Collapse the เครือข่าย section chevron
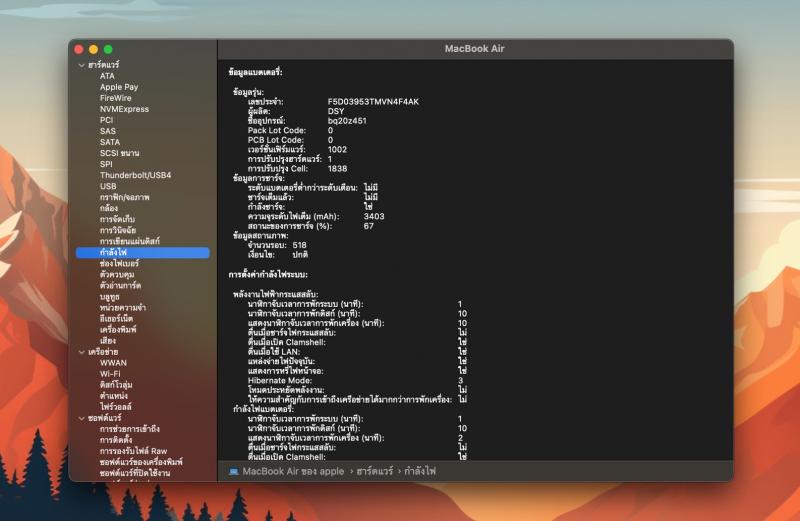Image resolution: width=800 pixels, height=521 pixels. (82, 352)
